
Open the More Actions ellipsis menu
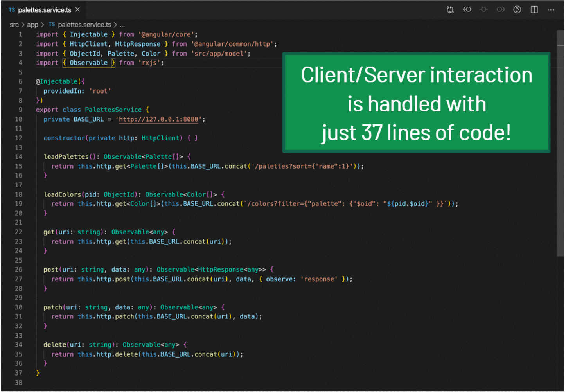click(551, 10)
